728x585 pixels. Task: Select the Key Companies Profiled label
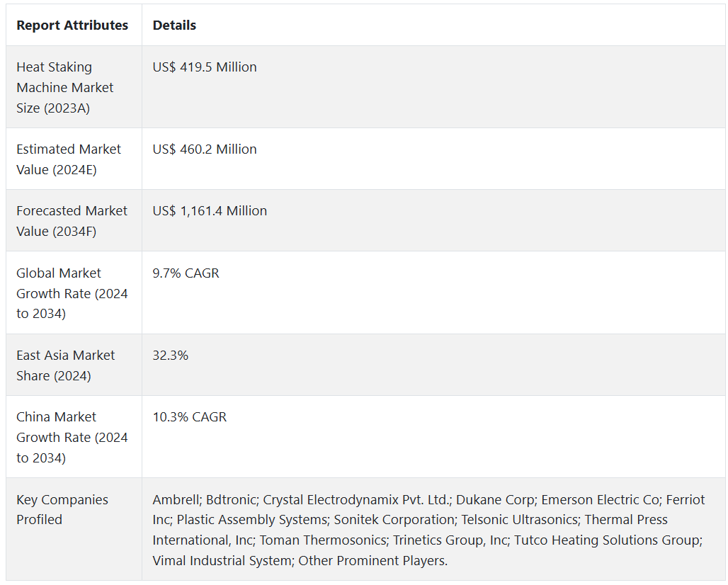62,509
